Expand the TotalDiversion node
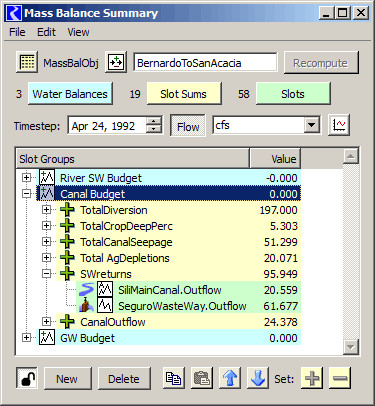Image resolution: width=375 pixels, height=406 pixels. [x=47, y=210]
